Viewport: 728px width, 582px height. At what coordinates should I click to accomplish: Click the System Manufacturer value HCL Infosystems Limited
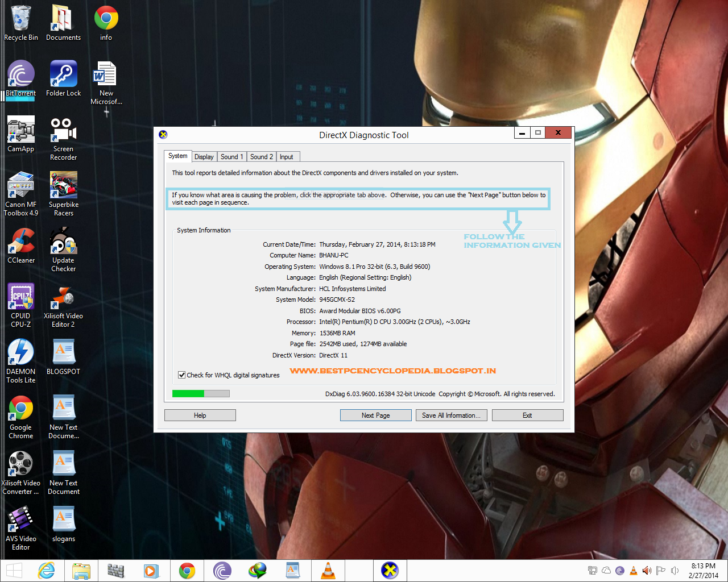tap(353, 289)
